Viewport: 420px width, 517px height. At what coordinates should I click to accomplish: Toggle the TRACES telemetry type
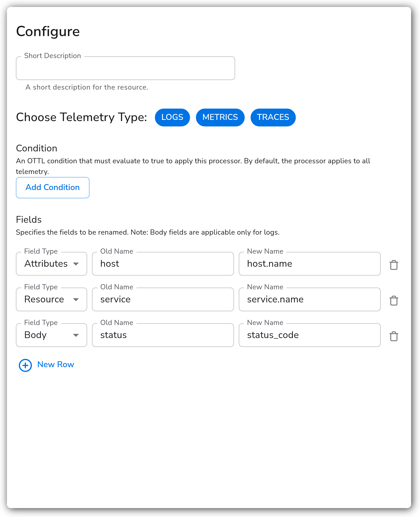[273, 117]
